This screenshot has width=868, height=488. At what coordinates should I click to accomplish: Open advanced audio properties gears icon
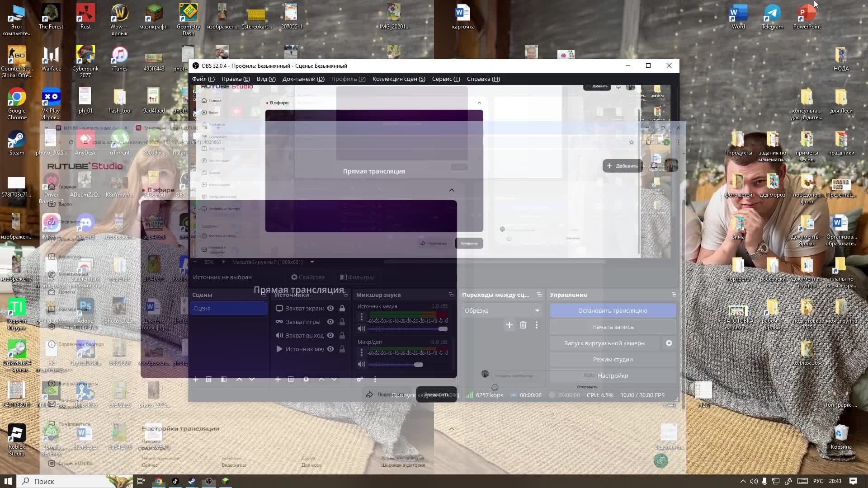click(x=360, y=380)
